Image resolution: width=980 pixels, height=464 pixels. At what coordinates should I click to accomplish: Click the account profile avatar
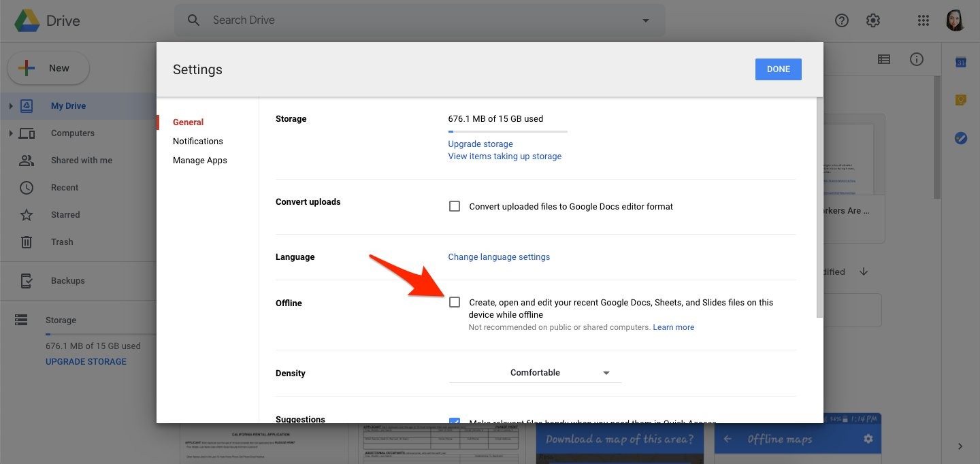point(955,20)
